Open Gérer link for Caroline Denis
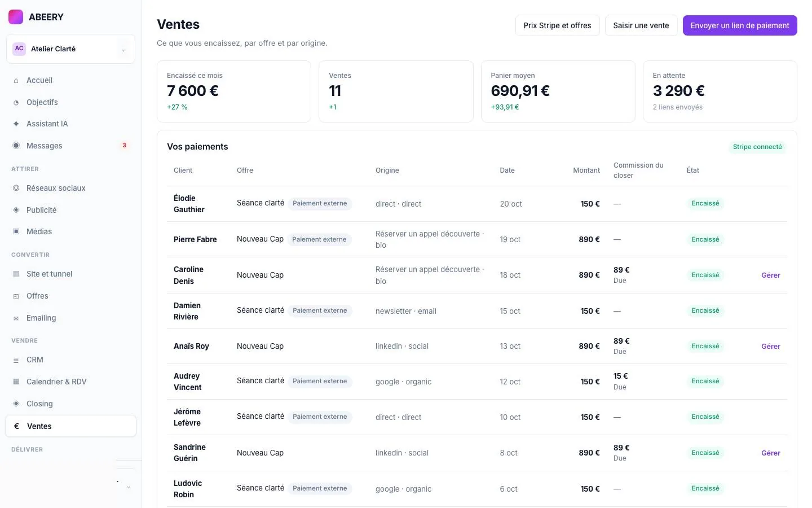 [x=771, y=275]
